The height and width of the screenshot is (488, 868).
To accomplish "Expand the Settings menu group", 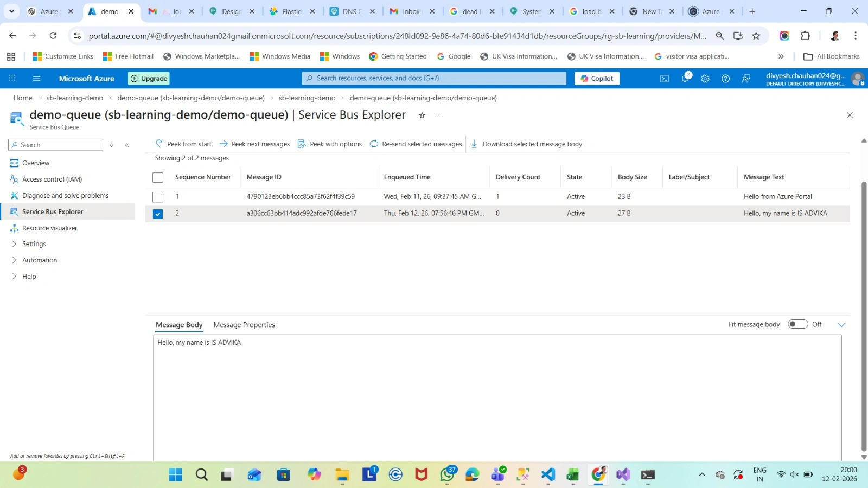I will (x=34, y=244).
